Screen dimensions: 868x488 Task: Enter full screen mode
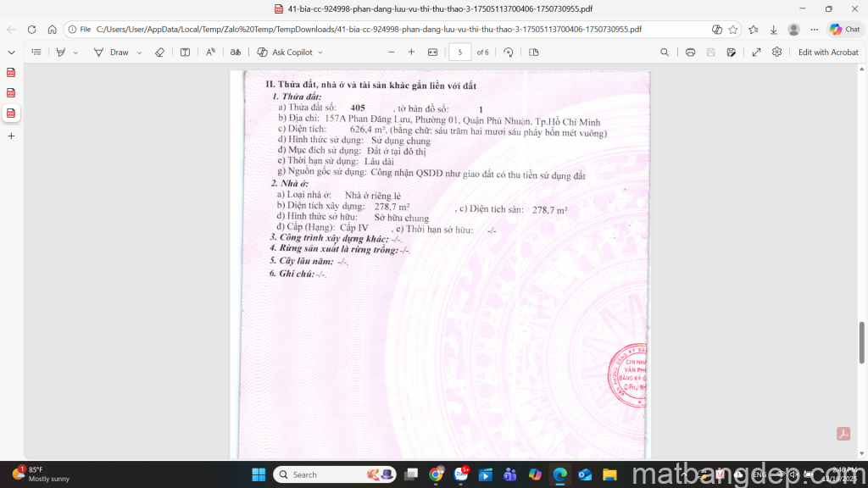756,52
